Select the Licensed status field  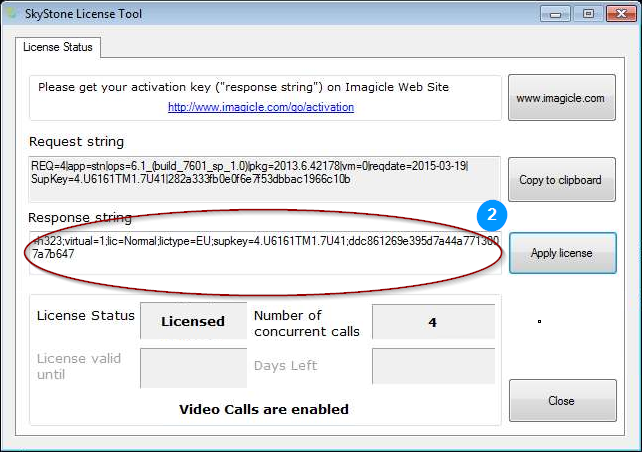click(193, 321)
